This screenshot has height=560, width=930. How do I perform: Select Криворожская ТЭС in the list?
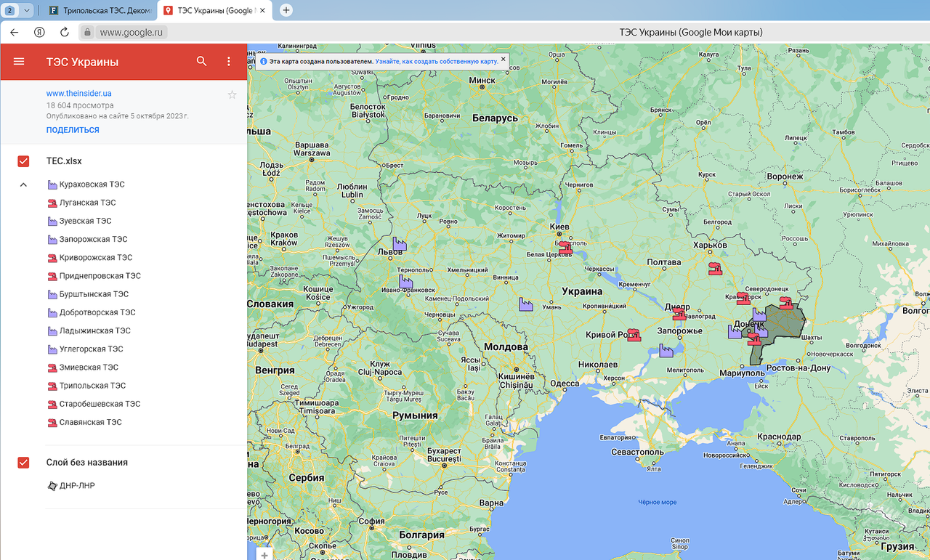90,258
